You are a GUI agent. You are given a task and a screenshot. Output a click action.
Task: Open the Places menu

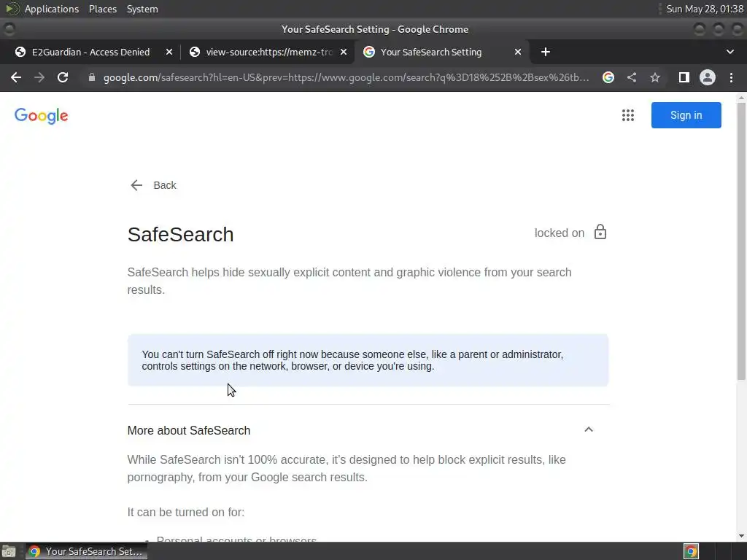pyautogui.click(x=103, y=9)
